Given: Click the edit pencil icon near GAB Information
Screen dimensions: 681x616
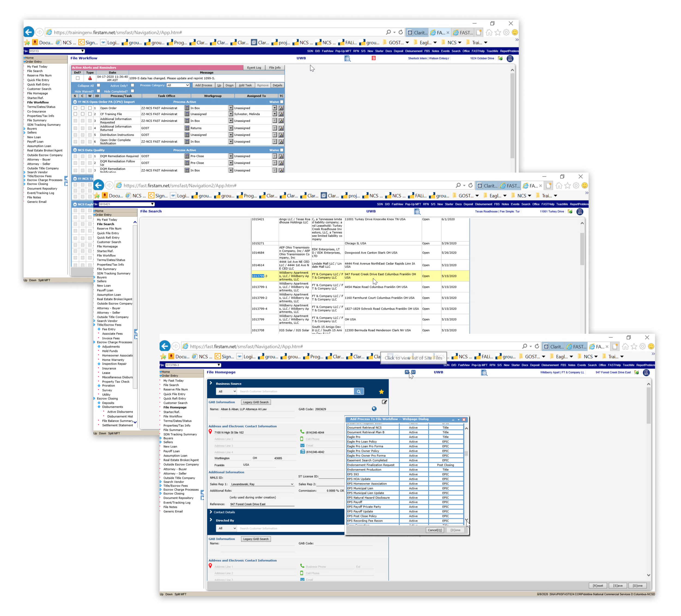Looking at the screenshot, I should point(384,402).
